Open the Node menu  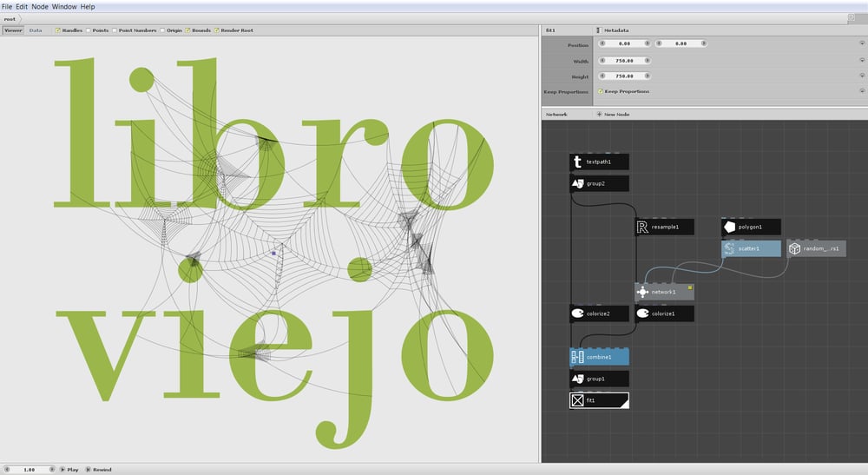point(40,7)
